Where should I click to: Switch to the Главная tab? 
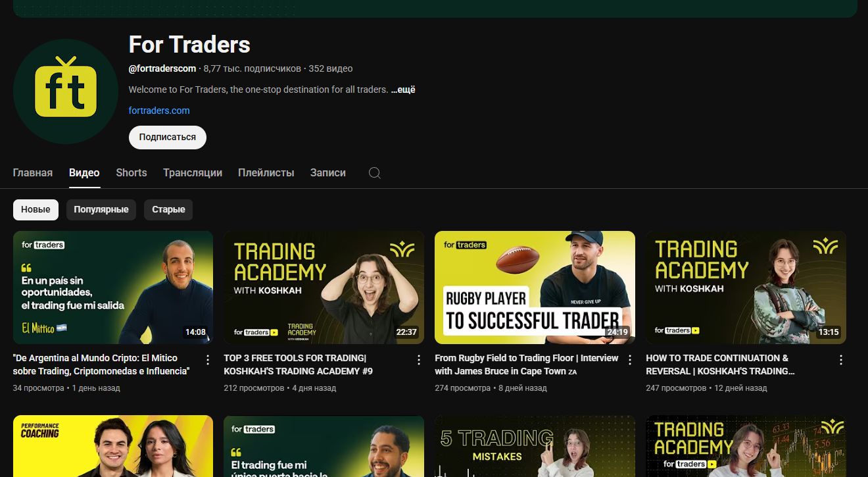(33, 173)
